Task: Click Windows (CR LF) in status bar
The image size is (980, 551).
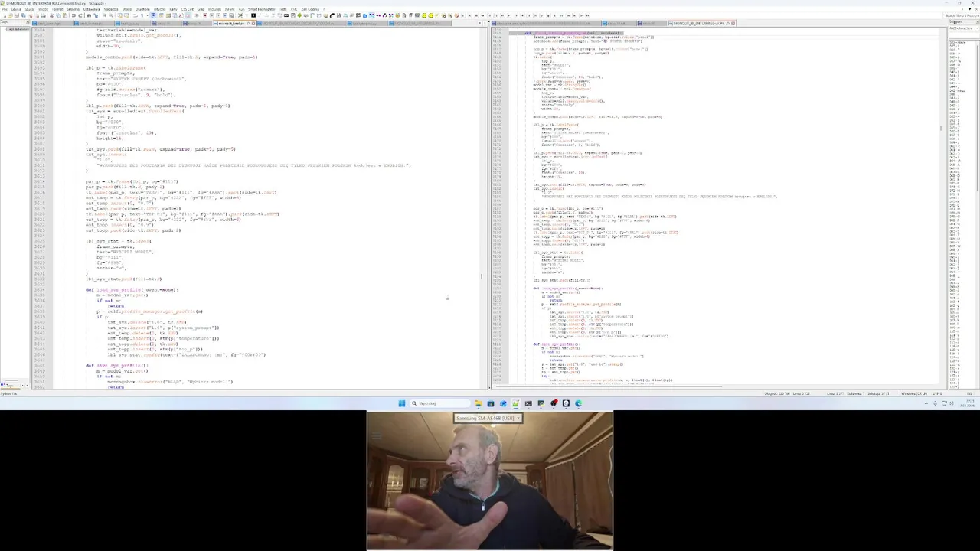Action: pyautogui.click(x=914, y=393)
